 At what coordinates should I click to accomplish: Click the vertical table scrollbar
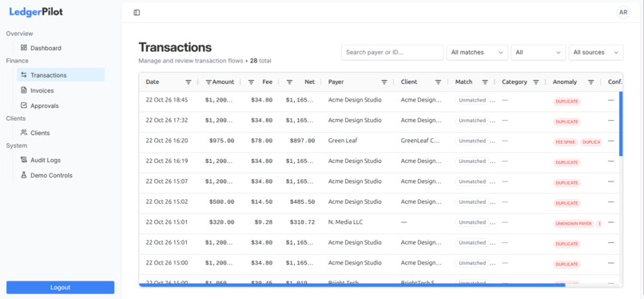621,124
